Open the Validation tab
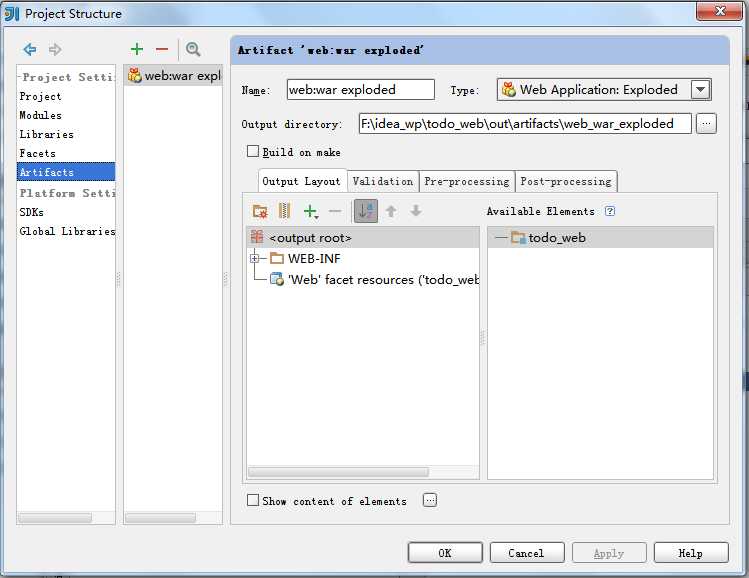Screen dimensions: 749x578 (383, 182)
